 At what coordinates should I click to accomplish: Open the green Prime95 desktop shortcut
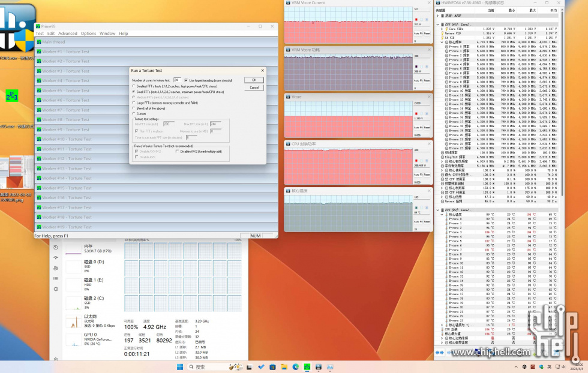[x=12, y=96]
